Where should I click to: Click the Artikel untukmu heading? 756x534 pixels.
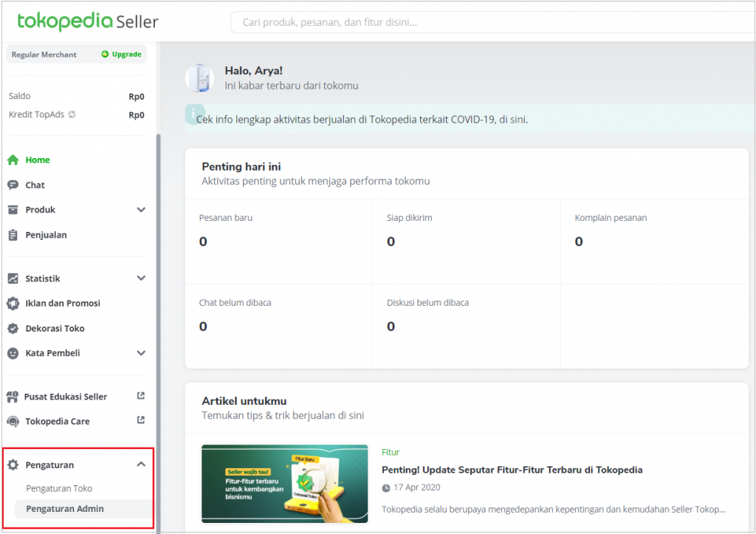coord(244,401)
